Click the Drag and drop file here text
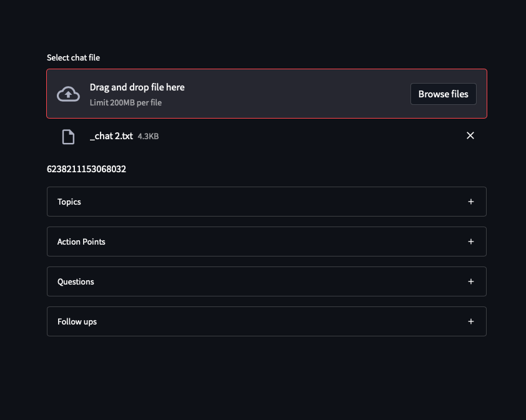This screenshot has width=526, height=420. (137, 87)
